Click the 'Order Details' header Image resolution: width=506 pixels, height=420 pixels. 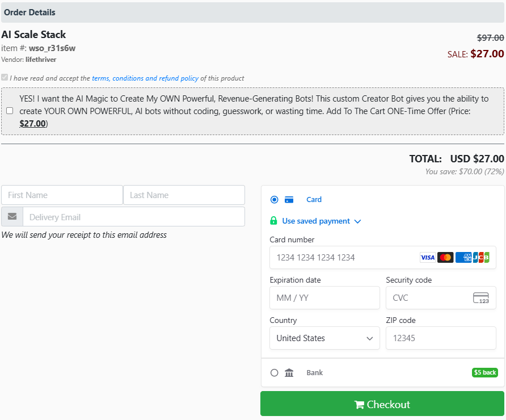click(29, 12)
